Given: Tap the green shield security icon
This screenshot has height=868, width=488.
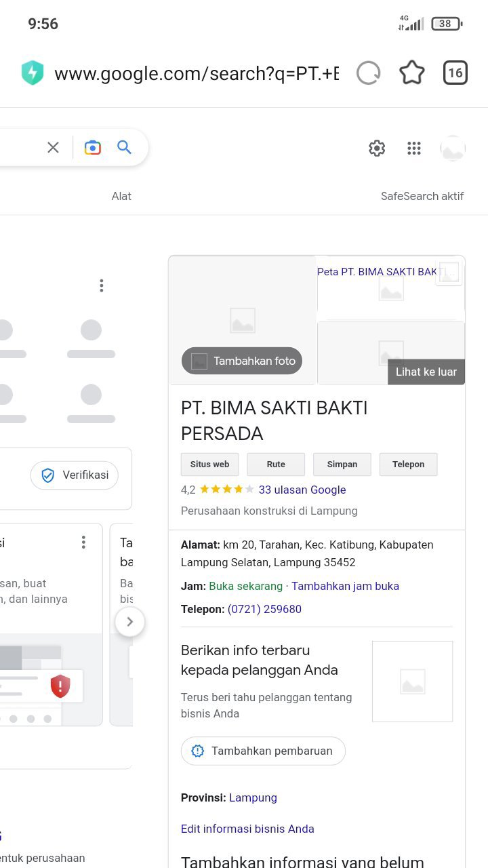Looking at the screenshot, I should click(33, 73).
